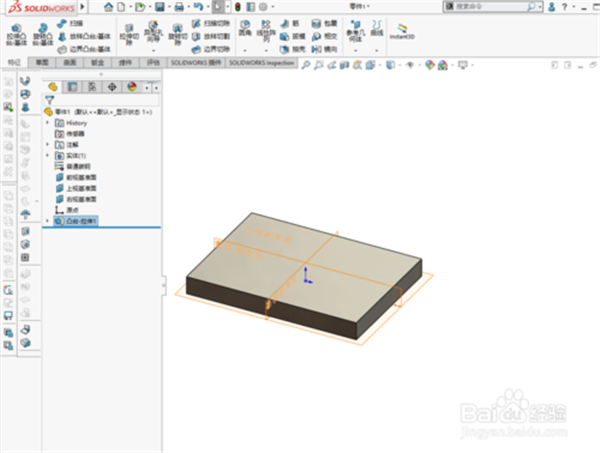Select 前视基准面 (Front Plane) in feature tree
The height and width of the screenshot is (453, 600).
pyautogui.click(x=81, y=176)
